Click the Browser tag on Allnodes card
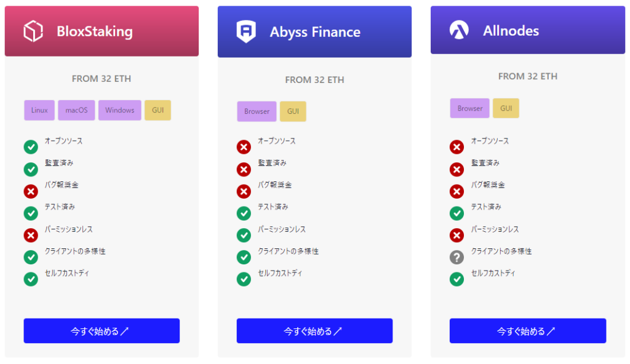Screen dimensions: 630x364 469,108
